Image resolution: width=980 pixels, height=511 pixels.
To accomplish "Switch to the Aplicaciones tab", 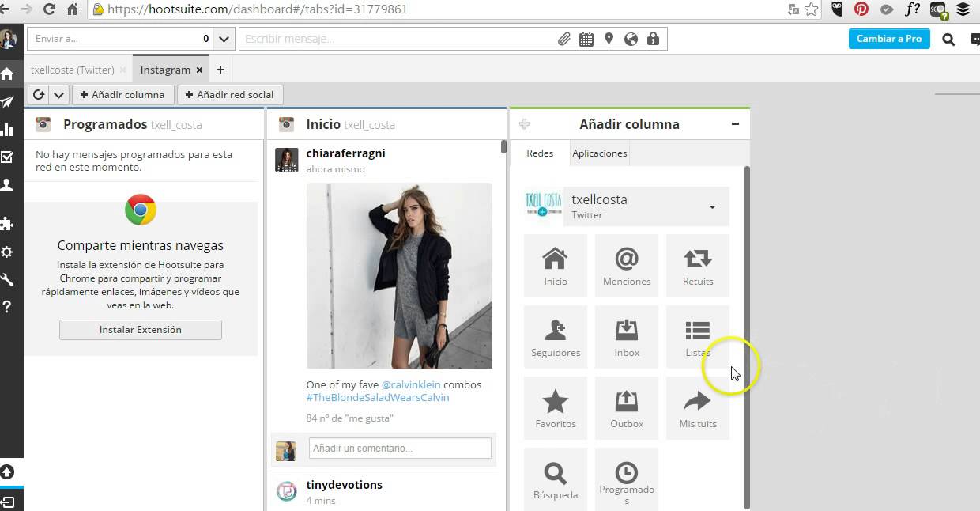I will click(599, 153).
